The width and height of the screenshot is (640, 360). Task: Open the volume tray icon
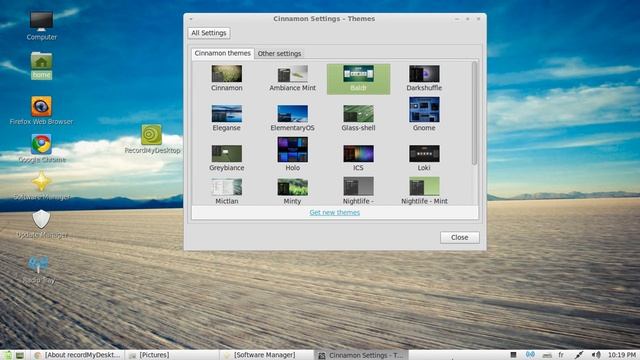pyautogui.click(x=596, y=355)
